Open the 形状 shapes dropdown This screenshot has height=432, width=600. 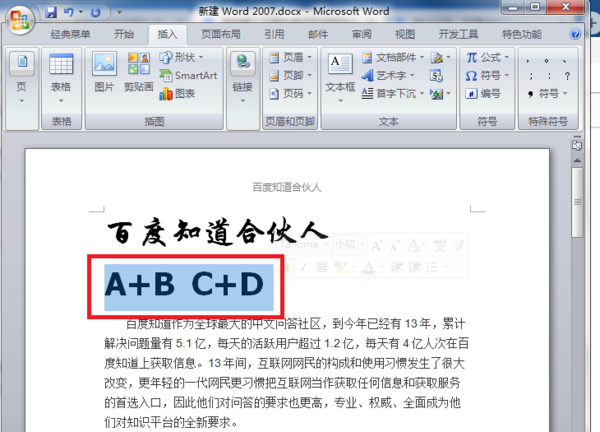pos(201,57)
